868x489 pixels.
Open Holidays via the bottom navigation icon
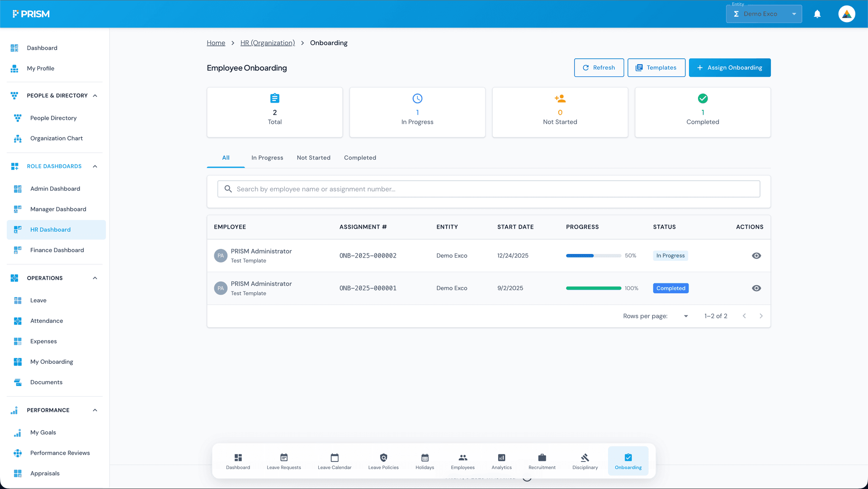424,460
